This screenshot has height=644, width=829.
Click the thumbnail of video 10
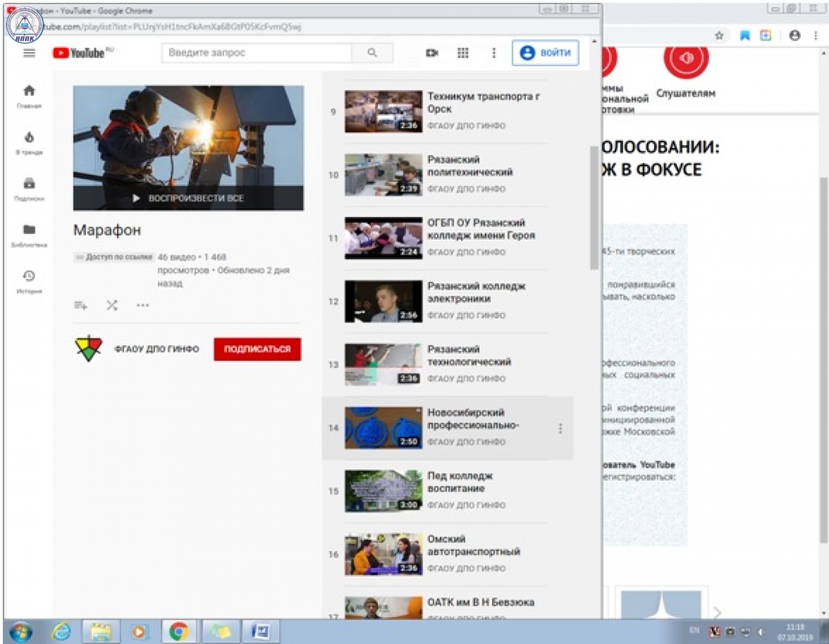click(383, 175)
